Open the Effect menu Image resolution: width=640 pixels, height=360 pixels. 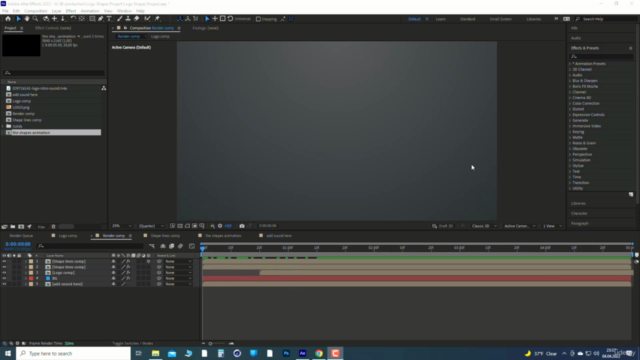tap(71, 11)
